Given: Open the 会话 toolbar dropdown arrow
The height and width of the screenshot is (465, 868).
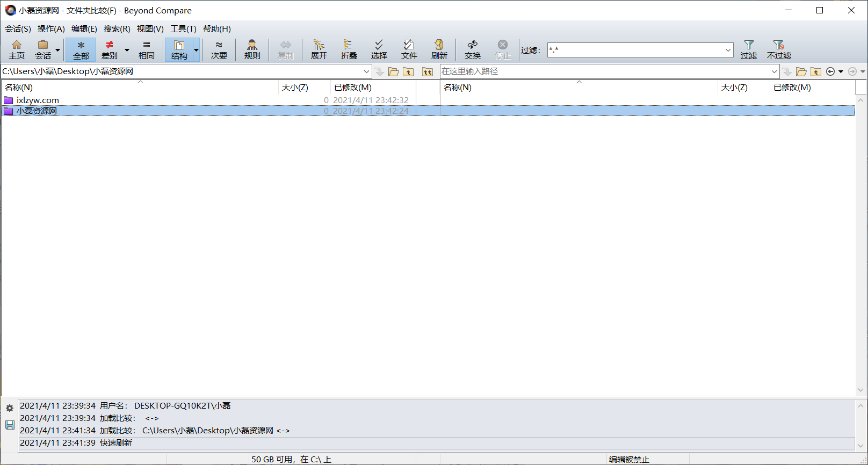Looking at the screenshot, I should coord(58,50).
